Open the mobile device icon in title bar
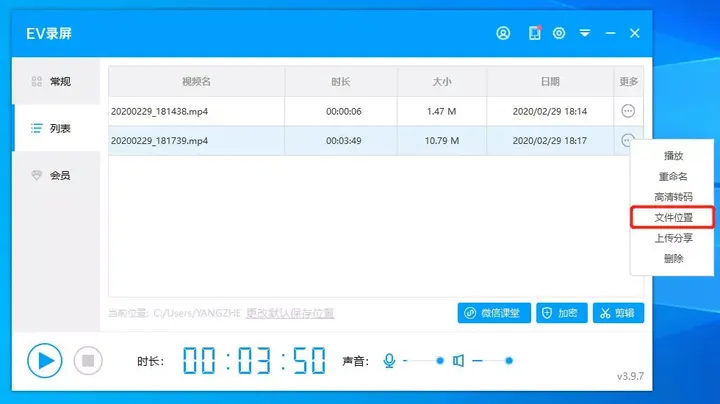Image resolution: width=720 pixels, height=404 pixels. click(534, 33)
